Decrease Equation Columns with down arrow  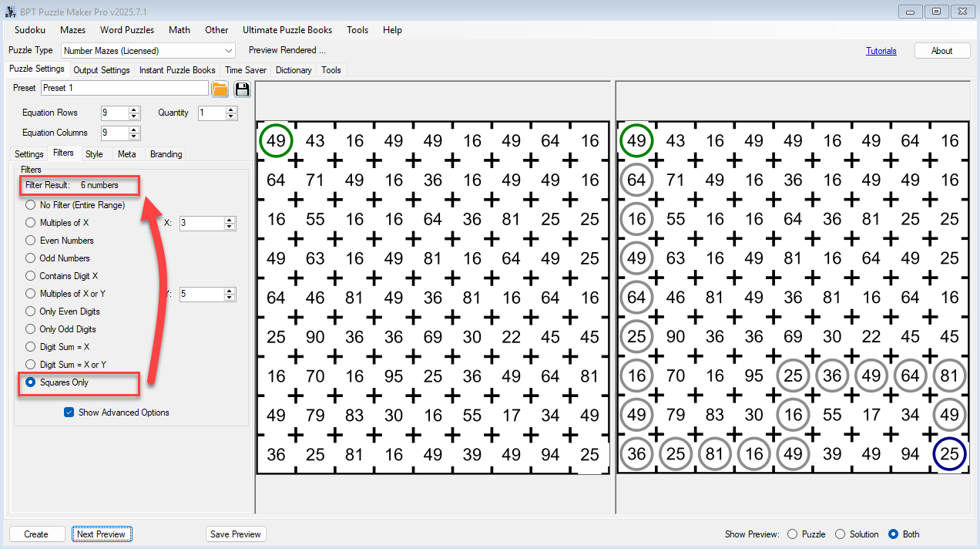click(x=134, y=136)
